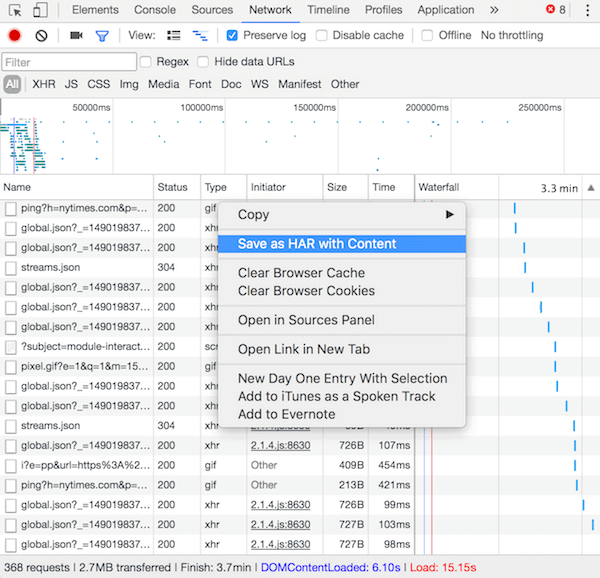Screen dimensions: 600x578
Task: Open DevTools three-dot customize menu
Action: tap(587, 11)
